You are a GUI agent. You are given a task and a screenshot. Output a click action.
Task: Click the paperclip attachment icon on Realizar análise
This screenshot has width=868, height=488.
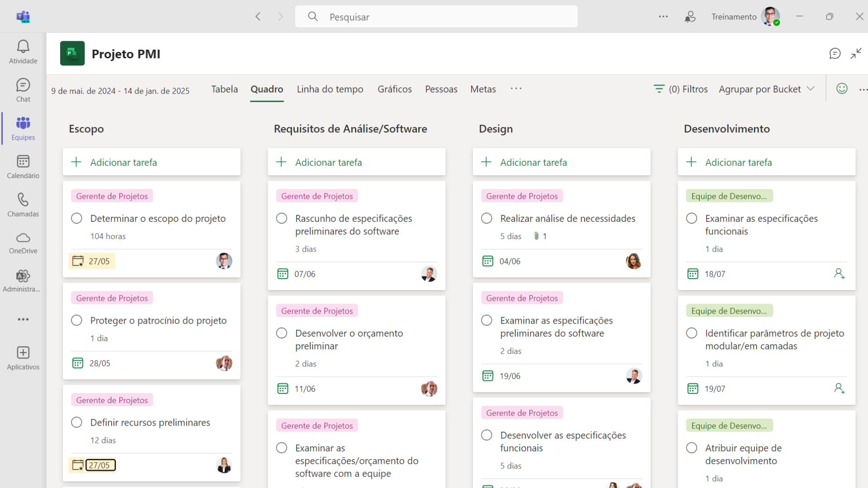tap(536, 236)
